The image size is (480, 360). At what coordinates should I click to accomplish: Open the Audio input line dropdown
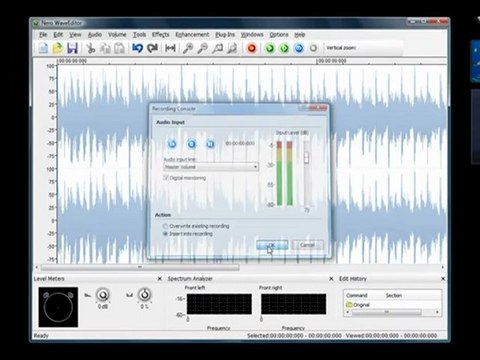(211, 167)
